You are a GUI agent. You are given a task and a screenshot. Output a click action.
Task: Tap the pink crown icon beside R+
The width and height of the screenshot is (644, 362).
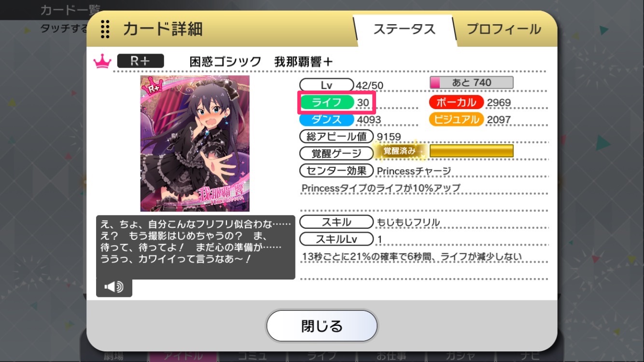tap(102, 61)
